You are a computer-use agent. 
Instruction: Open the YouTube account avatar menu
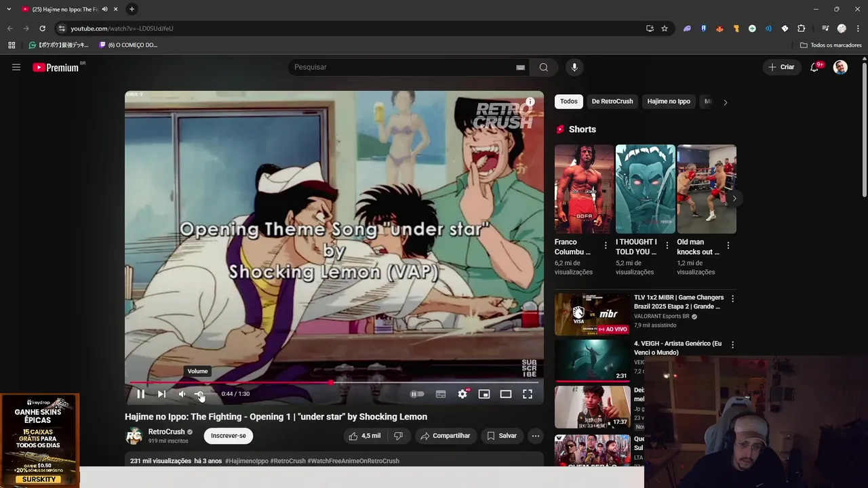tap(840, 67)
